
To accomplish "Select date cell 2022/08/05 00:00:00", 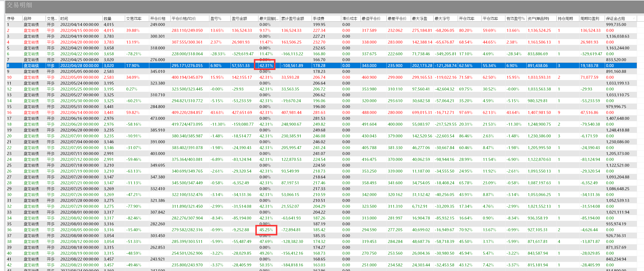I will (x=79, y=230).
